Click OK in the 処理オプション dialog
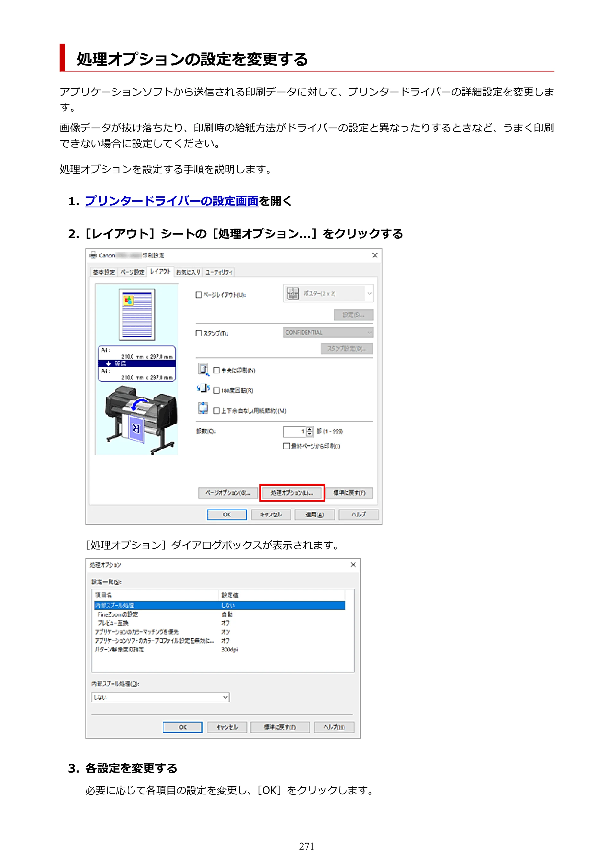614x868 pixels. point(182,727)
